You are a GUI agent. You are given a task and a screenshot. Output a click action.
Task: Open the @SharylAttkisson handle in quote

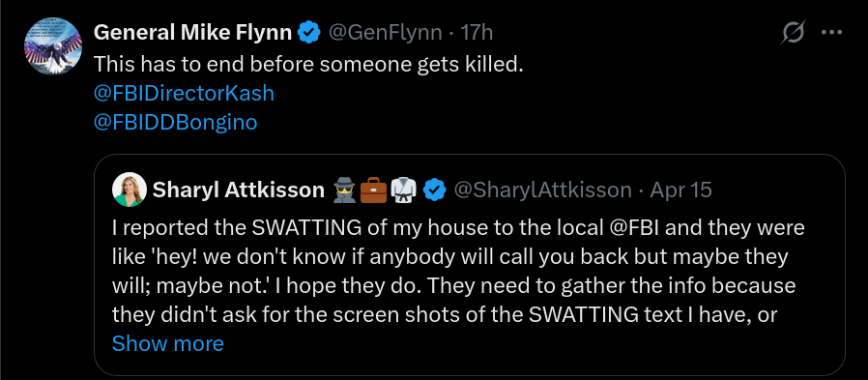tap(542, 190)
